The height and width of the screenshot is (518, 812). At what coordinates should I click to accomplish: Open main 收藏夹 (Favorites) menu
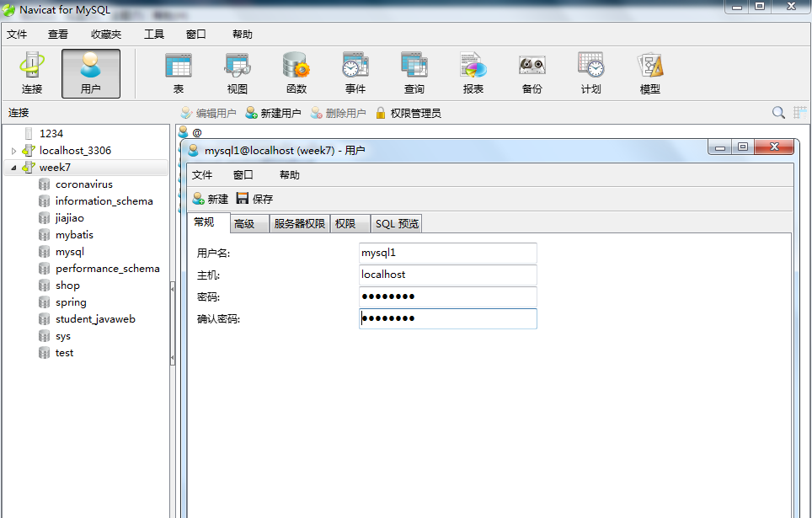(106, 35)
